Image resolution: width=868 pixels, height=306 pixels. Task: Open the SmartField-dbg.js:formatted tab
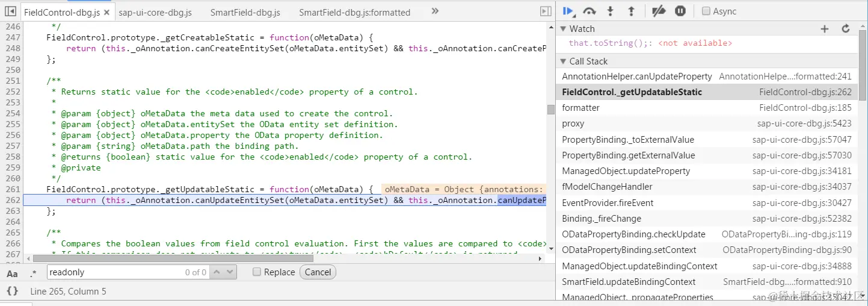tap(355, 12)
